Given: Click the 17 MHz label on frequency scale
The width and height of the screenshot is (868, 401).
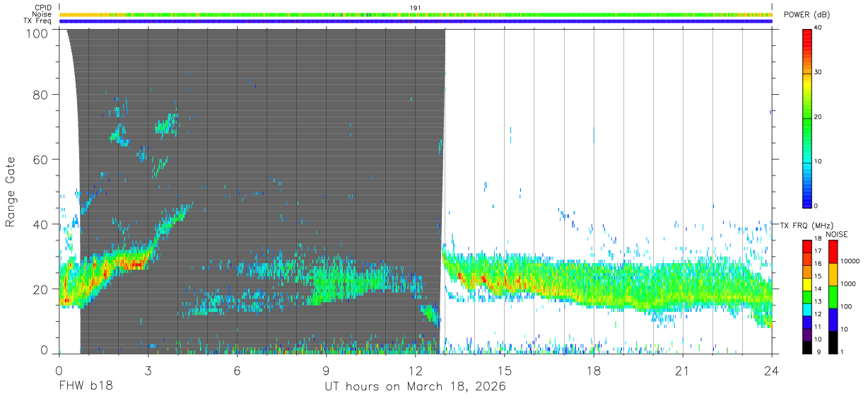Looking at the screenshot, I should pos(818,251).
